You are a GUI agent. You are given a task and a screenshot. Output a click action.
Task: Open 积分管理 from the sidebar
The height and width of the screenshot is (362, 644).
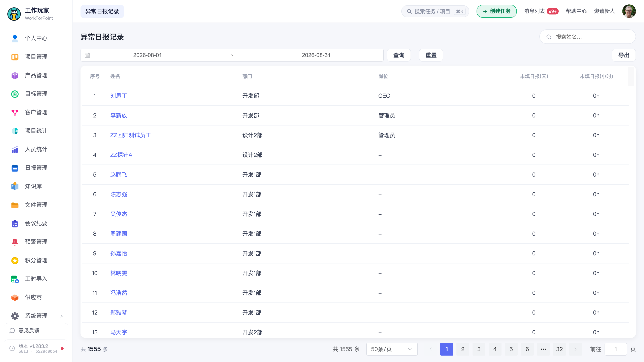(36, 260)
